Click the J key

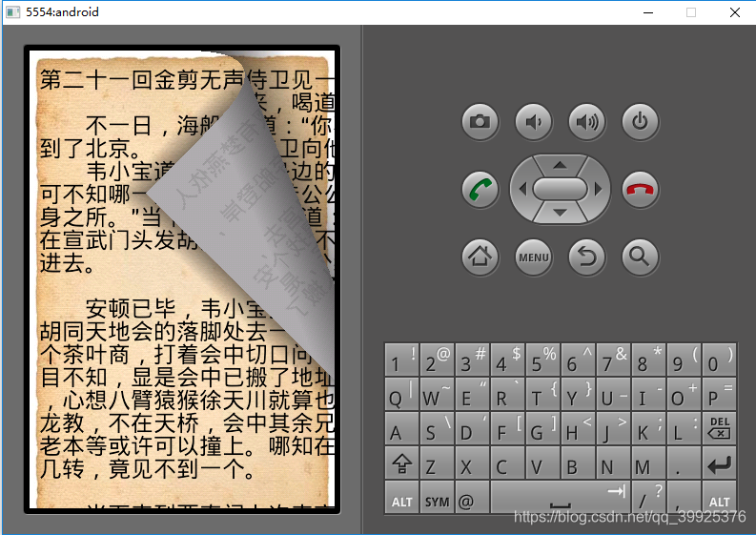click(x=613, y=428)
